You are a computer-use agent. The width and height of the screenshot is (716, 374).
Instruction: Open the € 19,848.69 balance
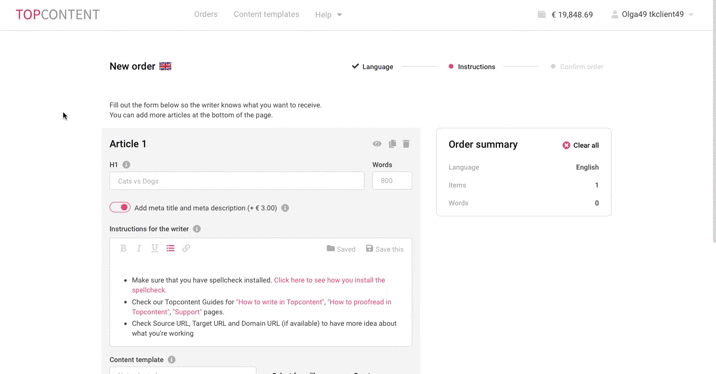point(572,15)
